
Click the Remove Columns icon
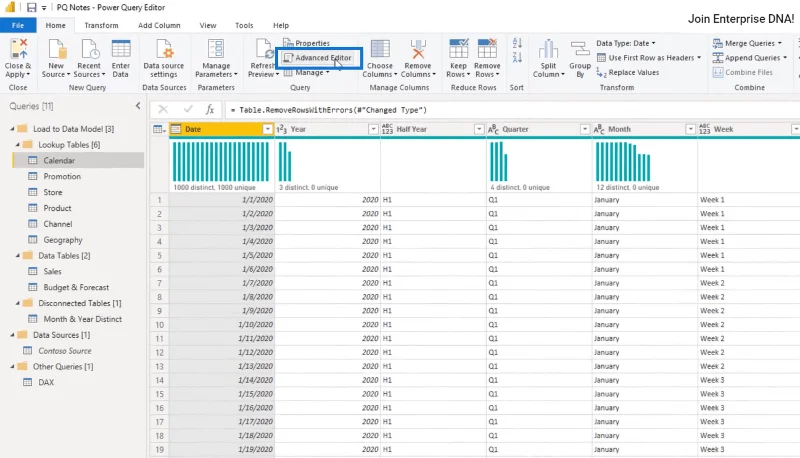coord(418,49)
